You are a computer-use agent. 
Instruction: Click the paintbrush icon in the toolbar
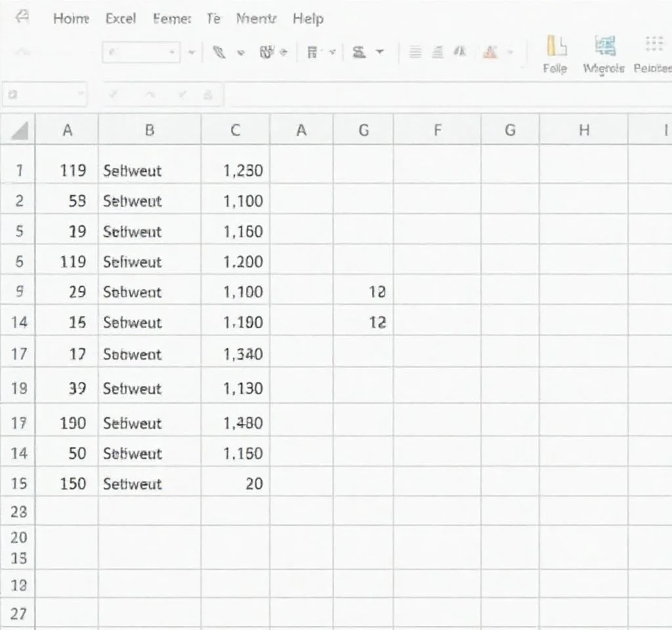[220, 52]
